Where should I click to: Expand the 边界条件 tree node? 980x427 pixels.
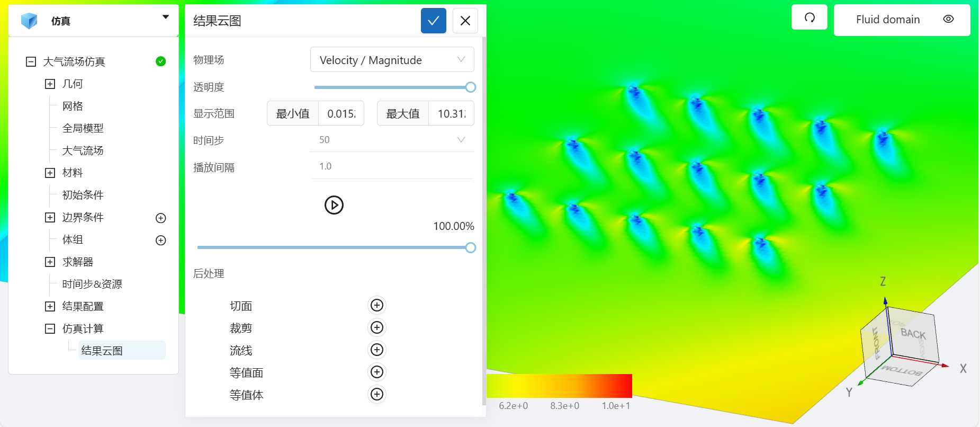click(50, 217)
